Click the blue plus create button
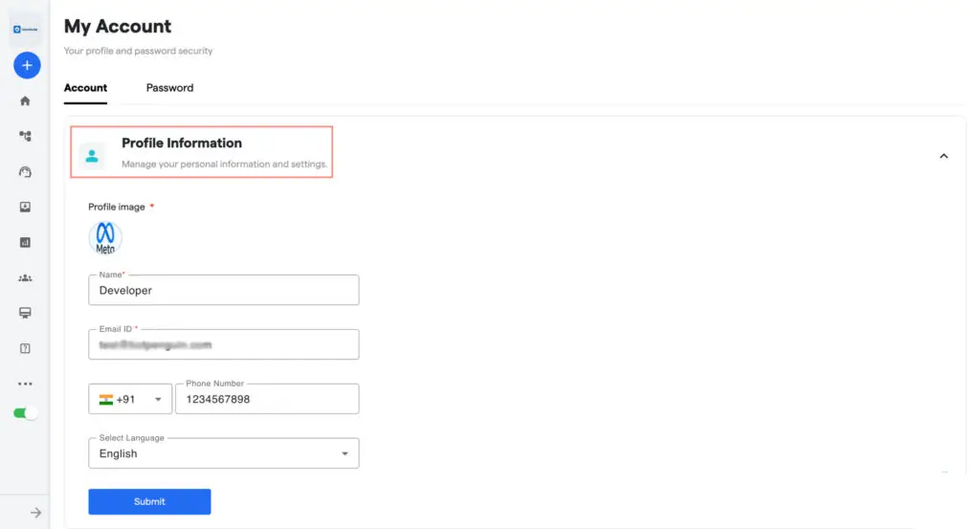980x529 pixels. click(26, 65)
